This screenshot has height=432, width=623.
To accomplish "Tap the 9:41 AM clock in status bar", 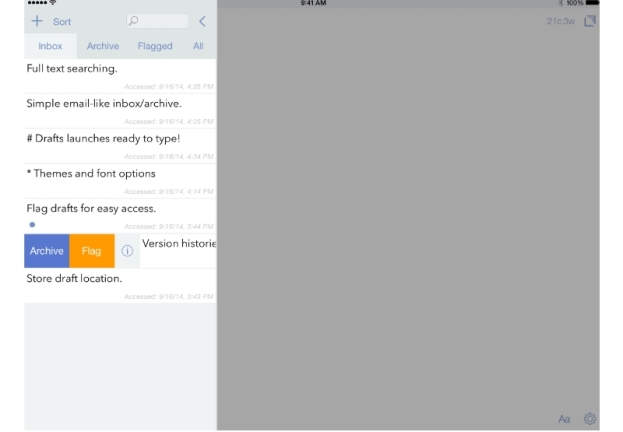I will point(313,3).
